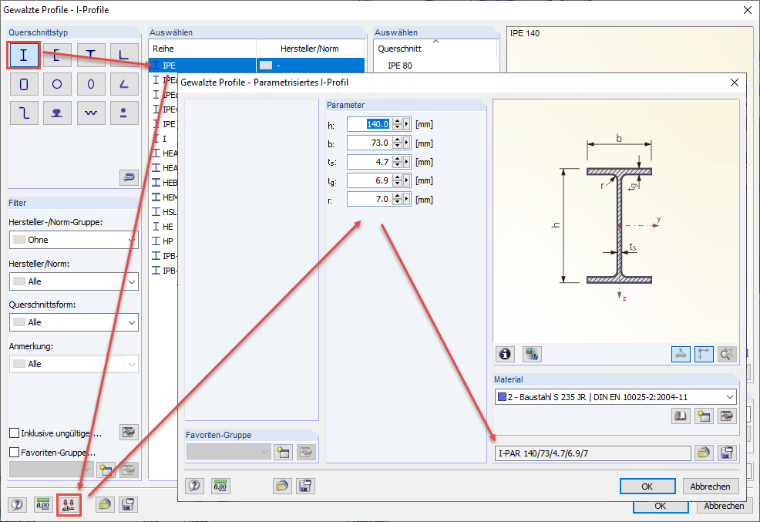Click OK in main profile dialog
Image resolution: width=760 pixels, height=522 pixels.
pos(660,506)
